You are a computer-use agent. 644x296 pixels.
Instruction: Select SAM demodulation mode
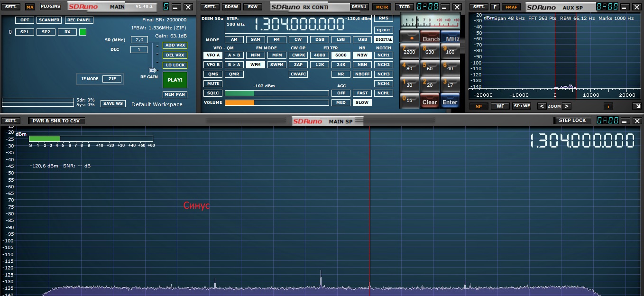click(x=255, y=40)
